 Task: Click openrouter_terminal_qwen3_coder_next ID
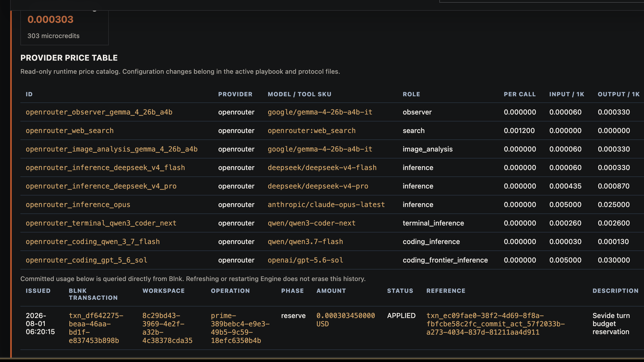[101, 223]
